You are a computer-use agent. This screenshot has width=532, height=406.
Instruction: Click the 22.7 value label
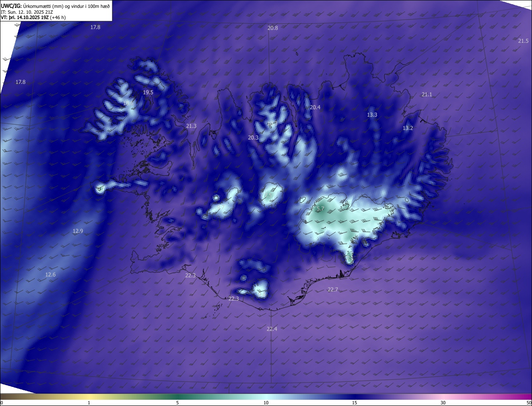(332, 290)
